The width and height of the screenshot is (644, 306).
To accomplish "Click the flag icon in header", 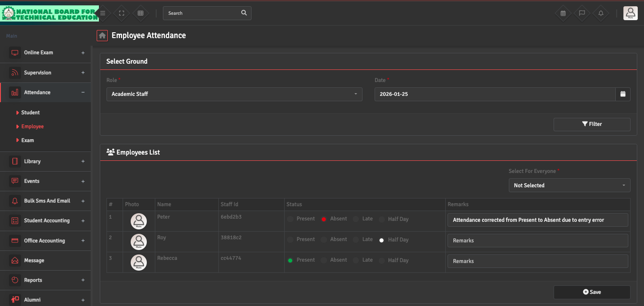I will [x=582, y=13].
